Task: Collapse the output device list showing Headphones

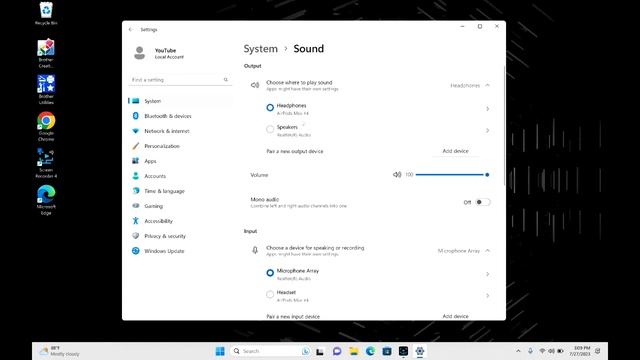Action: (x=487, y=85)
